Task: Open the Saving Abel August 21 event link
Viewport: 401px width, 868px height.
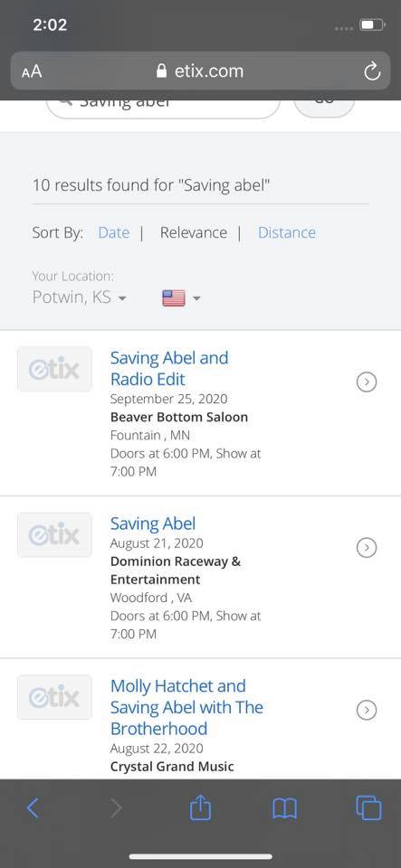Action: (x=153, y=524)
